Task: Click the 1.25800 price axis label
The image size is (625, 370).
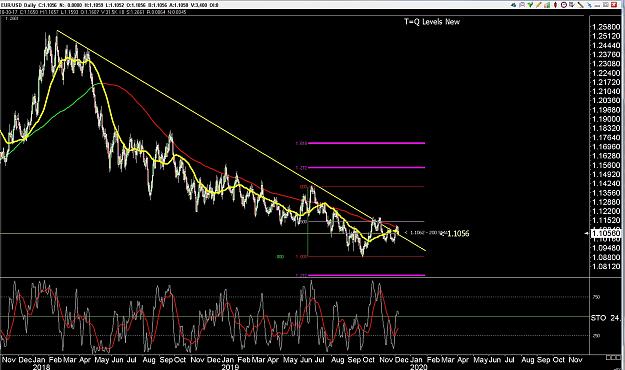Action: click(606, 27)
